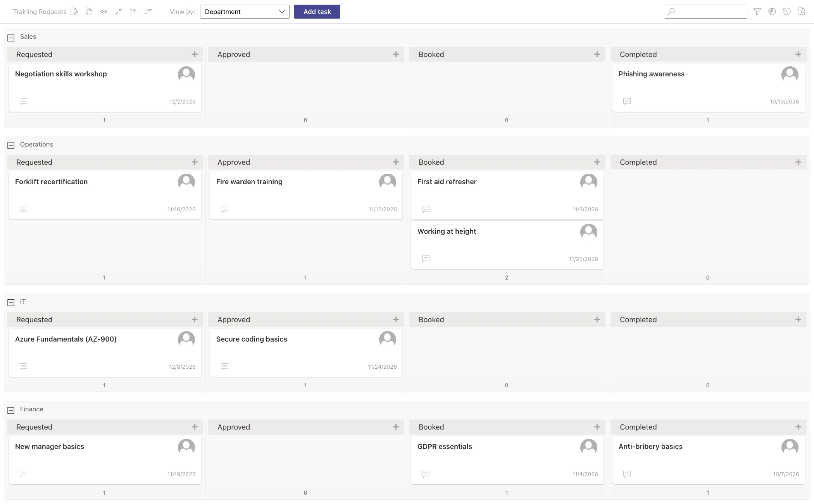Viewport: 814px width, 504px height.
Task: Click the edit board pencil icon
Action: [74, 12]
